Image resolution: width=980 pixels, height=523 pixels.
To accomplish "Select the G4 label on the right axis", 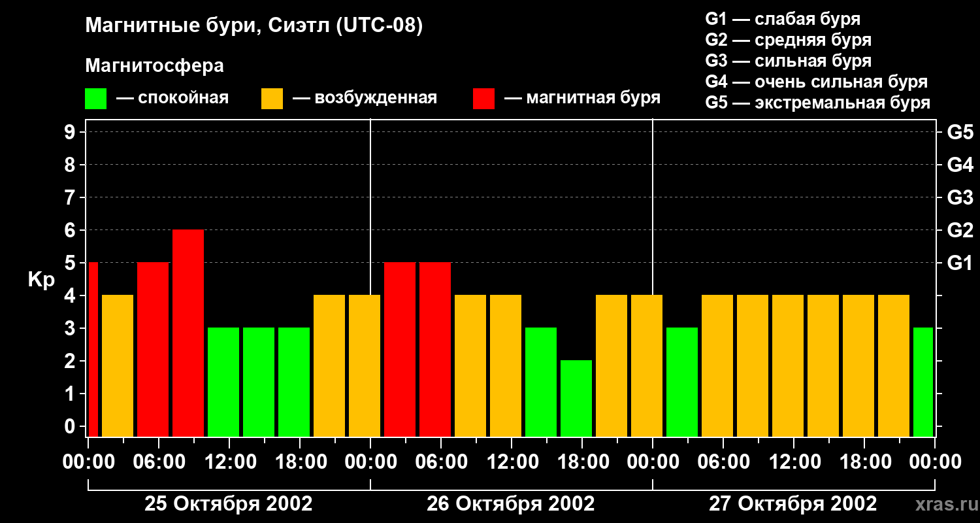I will coord(960,165).
